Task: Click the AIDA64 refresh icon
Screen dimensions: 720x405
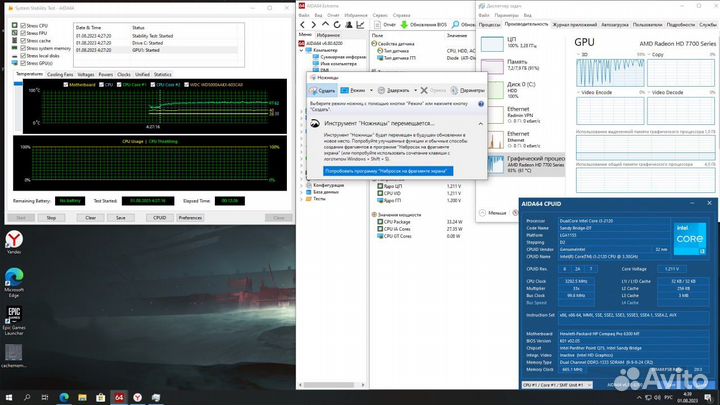Action: [337, 25]
